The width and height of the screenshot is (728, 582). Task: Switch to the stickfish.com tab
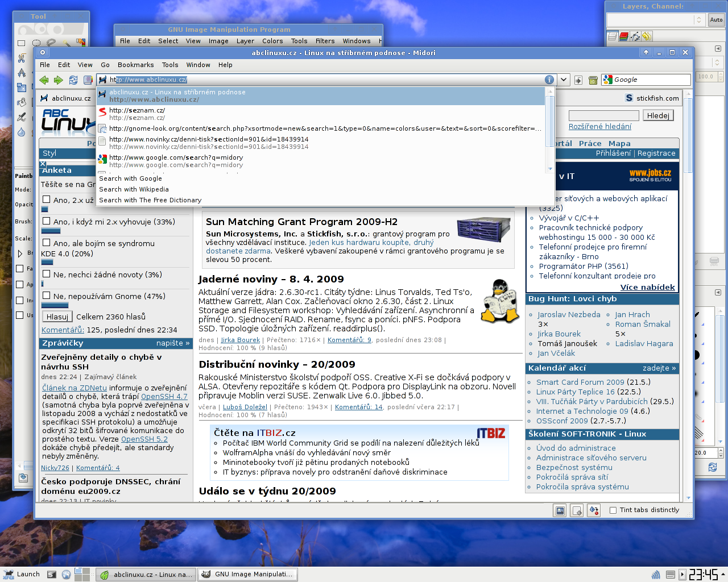pos(652,98)
